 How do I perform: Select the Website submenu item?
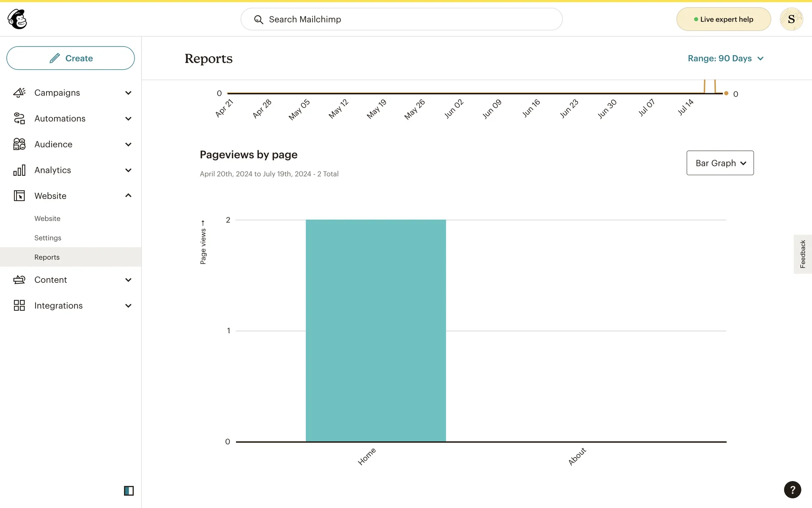[47, 218]
